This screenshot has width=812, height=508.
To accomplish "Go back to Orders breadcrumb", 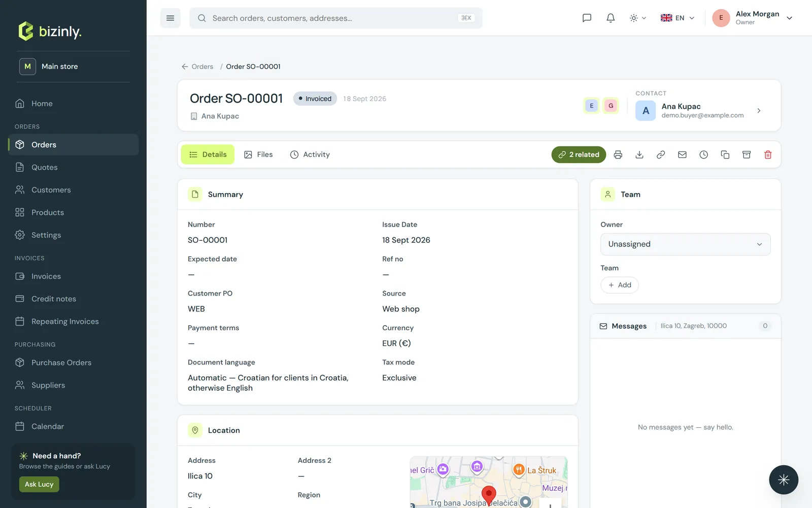I will coord(197,67).
